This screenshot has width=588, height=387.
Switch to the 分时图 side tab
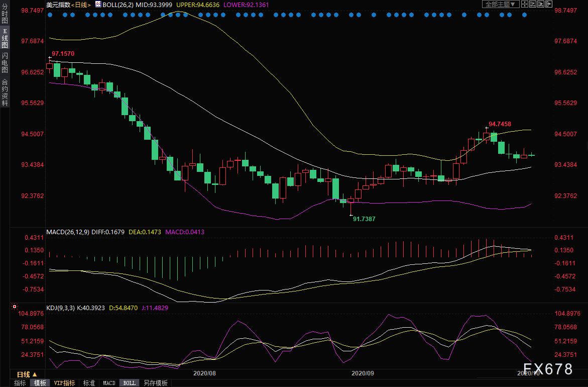[5, 14]
